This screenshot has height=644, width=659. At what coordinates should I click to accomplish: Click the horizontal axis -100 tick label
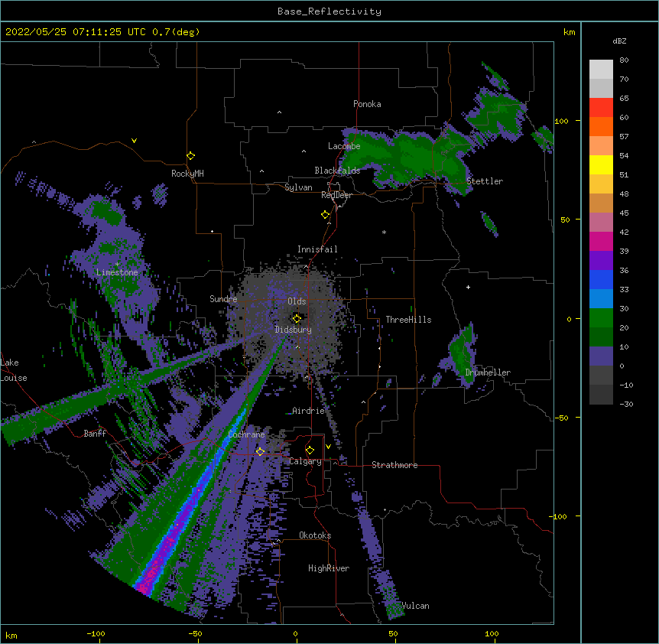[96, 633]
